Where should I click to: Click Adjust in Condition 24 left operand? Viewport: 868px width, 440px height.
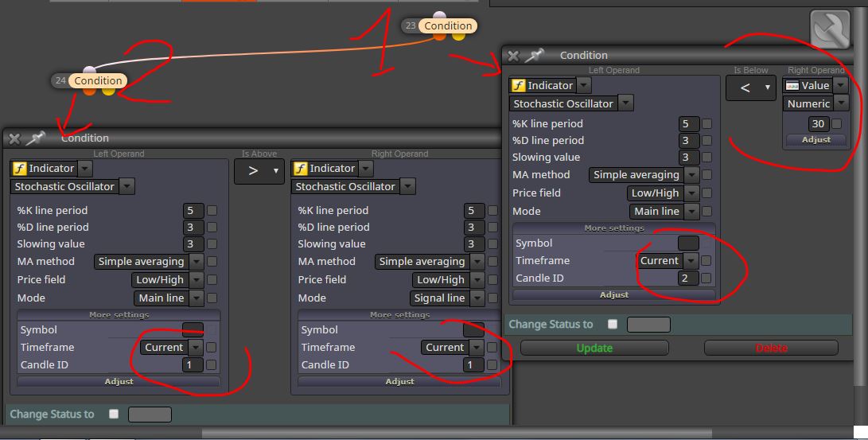119,381
